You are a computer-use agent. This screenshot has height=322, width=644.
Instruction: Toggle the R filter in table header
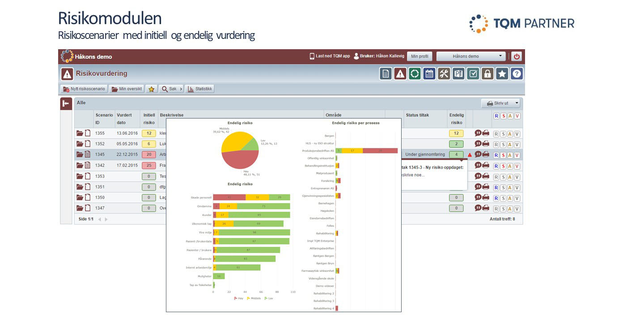click(x=496, y=116)
